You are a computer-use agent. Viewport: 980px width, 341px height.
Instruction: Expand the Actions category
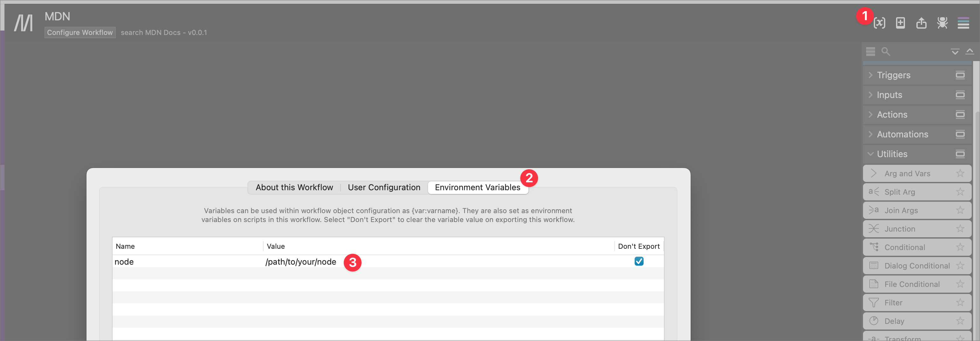[870, 115]
